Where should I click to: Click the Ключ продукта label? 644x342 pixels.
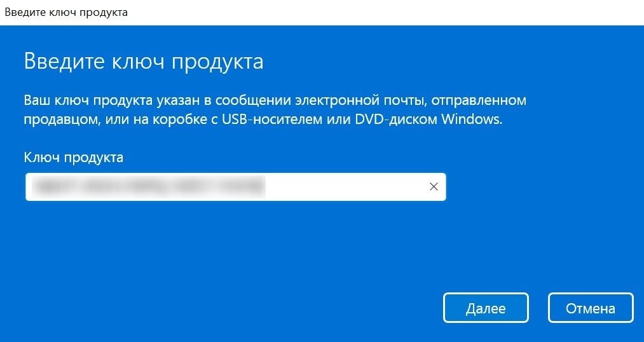74,158
